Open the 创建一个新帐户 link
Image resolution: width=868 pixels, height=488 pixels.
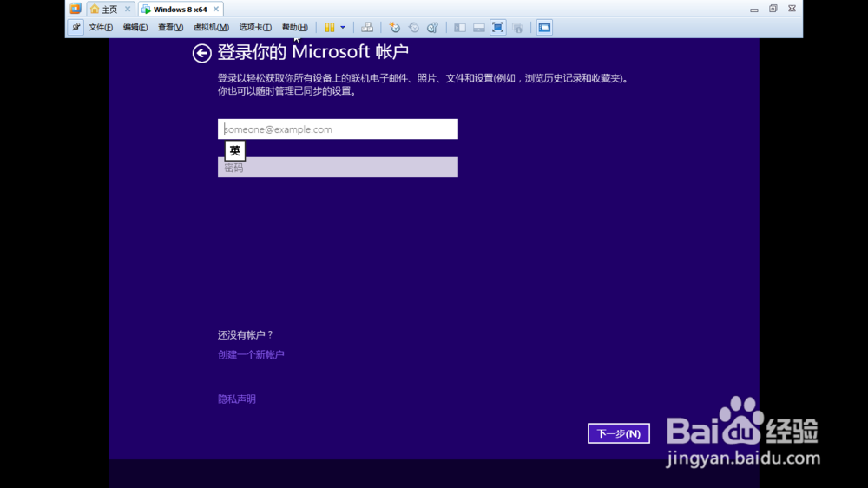(251, 354)
